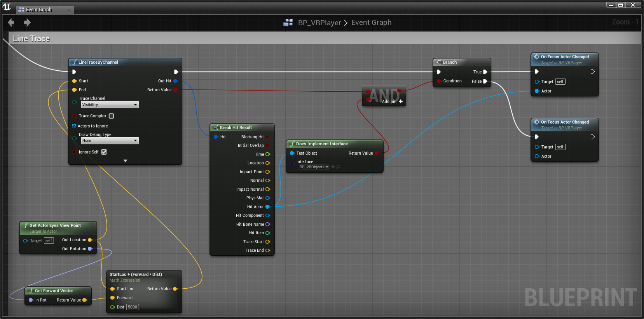Click the Out Hit output pin
This screenshot has width=644, height=319.
pos(176,81)
